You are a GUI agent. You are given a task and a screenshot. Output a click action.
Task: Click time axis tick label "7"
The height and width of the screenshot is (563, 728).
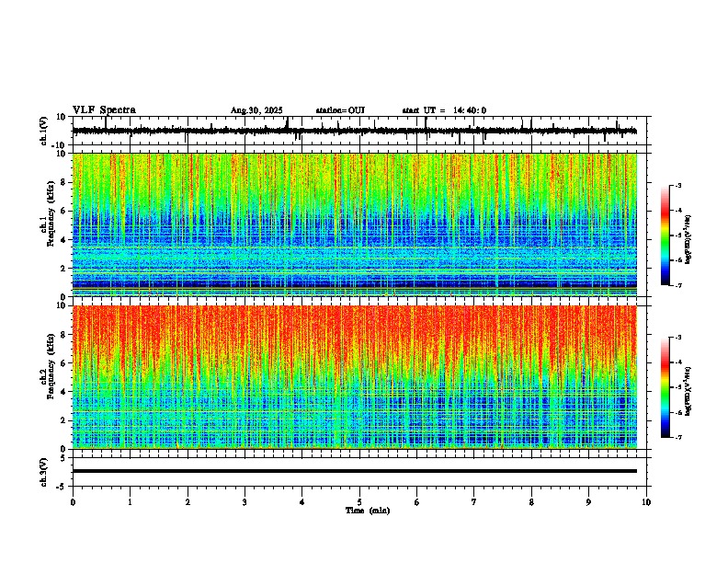point(474,502)
